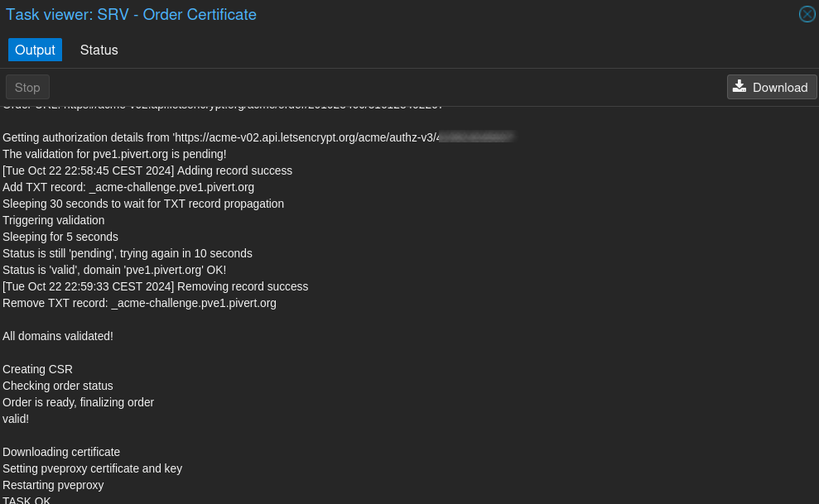Click the 'Task viewer: SRV - Order Certificate' title
Screen dimensions: 819x504
[x=131, y=15]
